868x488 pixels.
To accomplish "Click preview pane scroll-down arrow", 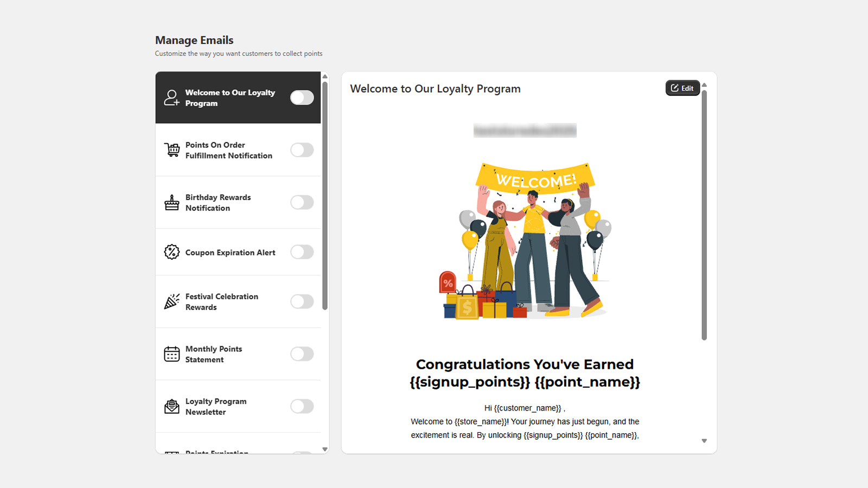I will tap(704, 441).
